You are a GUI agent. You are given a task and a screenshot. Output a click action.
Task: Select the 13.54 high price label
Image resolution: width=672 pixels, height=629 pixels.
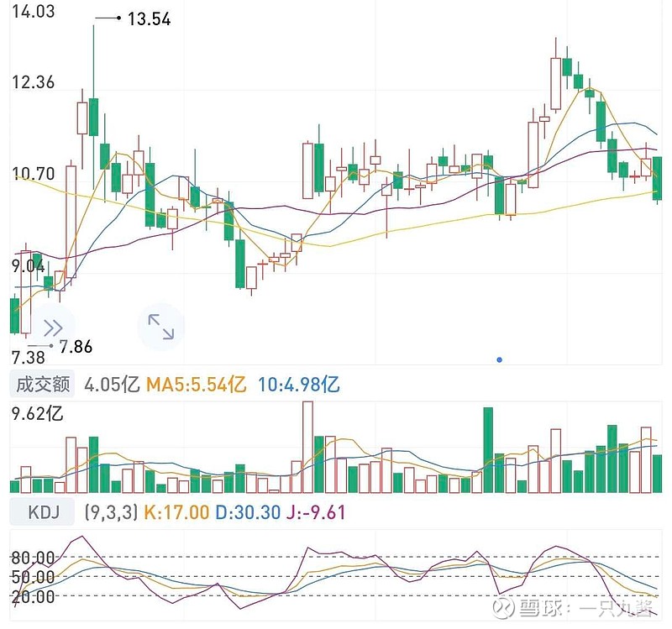pyautogui.click(x=150, y=19)
